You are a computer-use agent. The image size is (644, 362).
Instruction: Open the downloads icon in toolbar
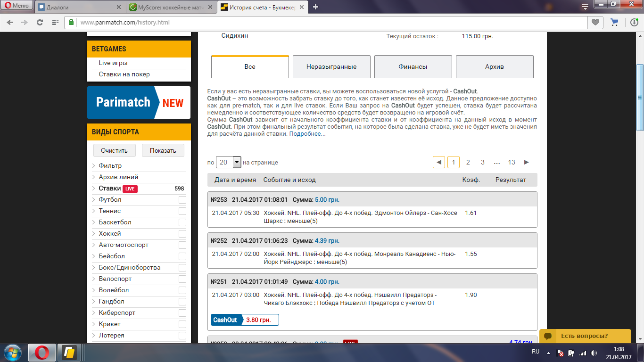pyautogui.click(x=635, y=22)
